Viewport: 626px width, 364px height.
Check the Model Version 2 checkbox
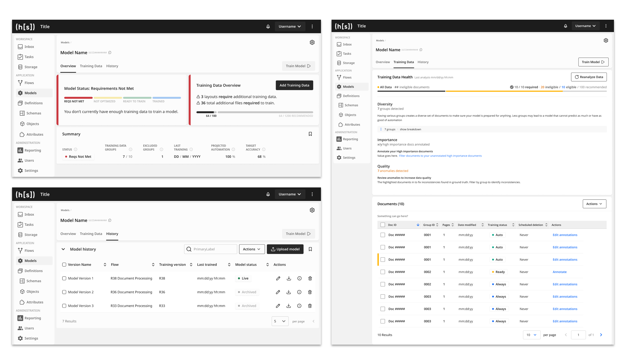pos(64,292)
